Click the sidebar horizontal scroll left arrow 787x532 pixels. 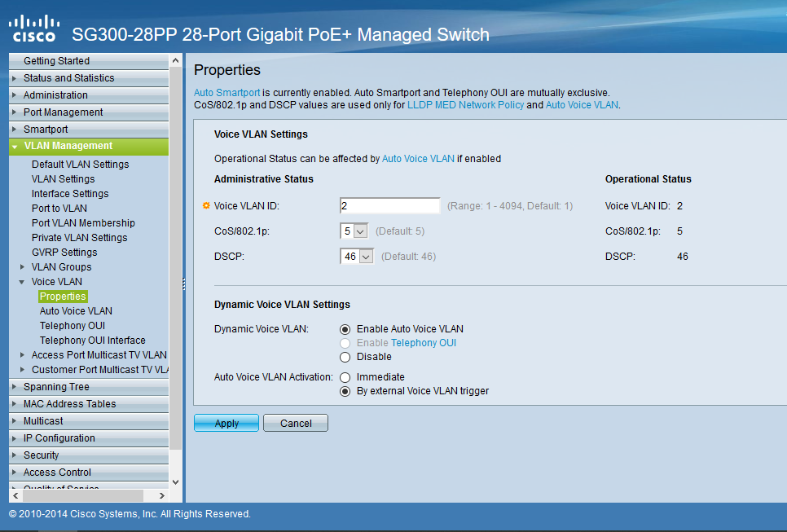15,496
